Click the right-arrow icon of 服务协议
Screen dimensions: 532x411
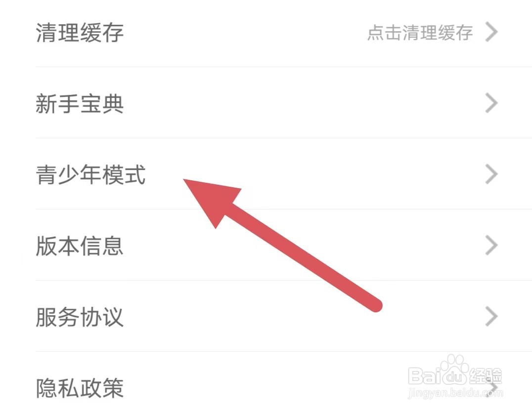(x=491, y=316)
